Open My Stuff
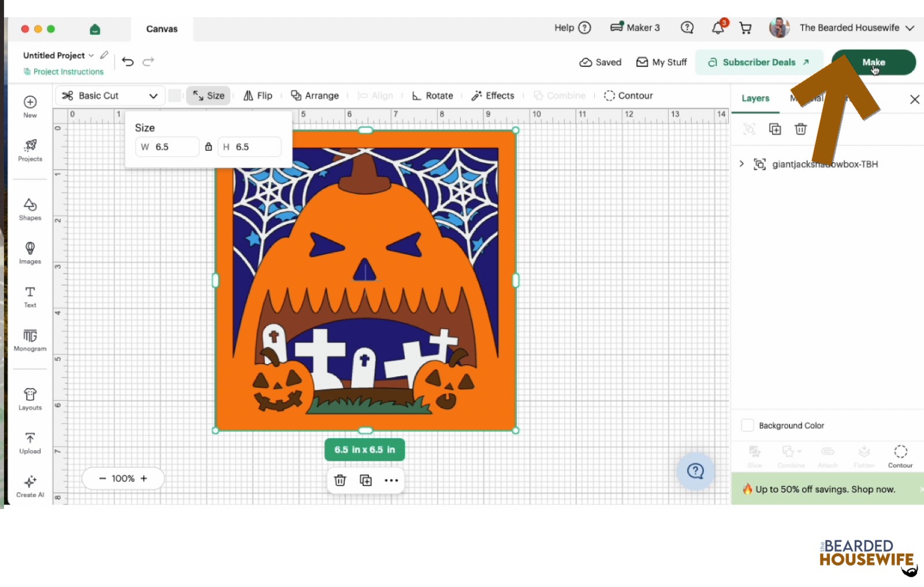Screen dimensions: 924x587 [x=661, y=62]
